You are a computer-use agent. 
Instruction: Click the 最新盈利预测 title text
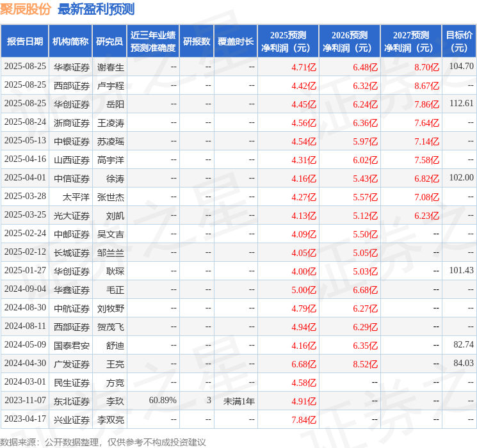point(96,9)
